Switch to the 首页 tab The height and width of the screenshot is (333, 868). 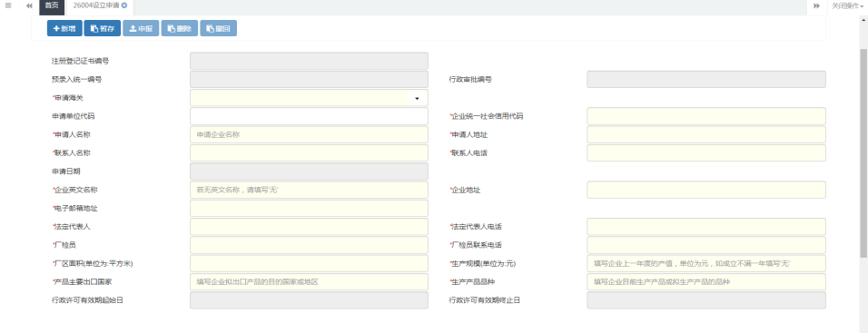52,5
